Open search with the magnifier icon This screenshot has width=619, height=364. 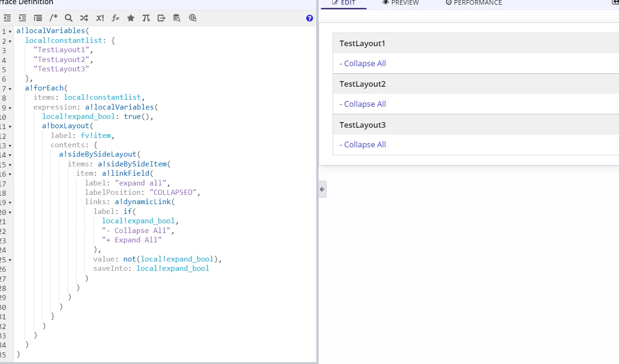pos(69,18)
